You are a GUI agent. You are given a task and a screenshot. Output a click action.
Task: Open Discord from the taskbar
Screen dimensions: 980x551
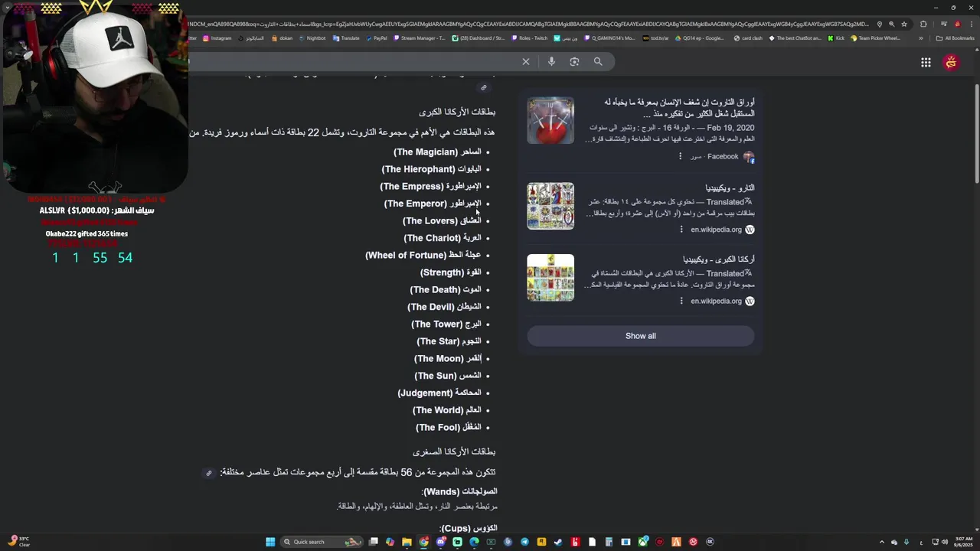coord(440,542)
